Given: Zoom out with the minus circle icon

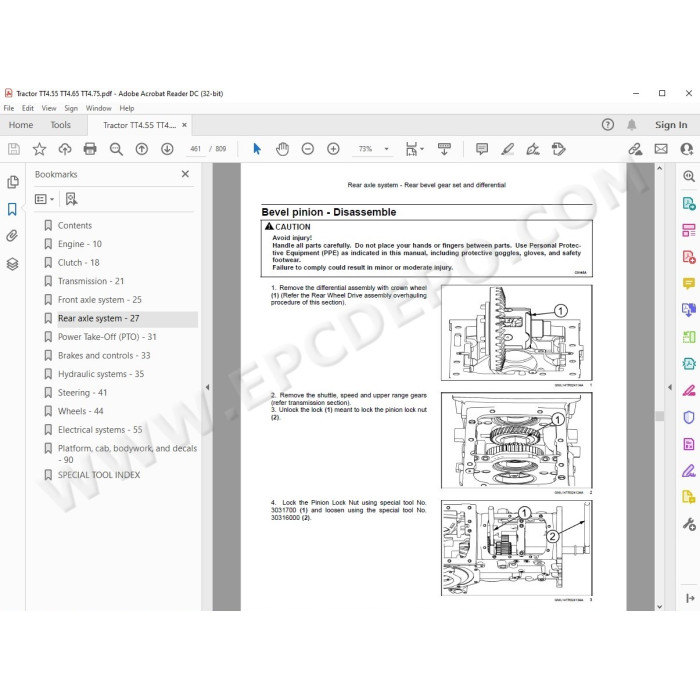Looking at the screenshot, I should (x=308, y=149).
